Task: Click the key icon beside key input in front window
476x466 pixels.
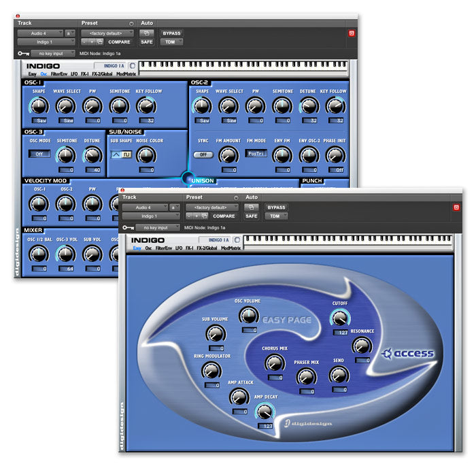Action: click(128, 227)
